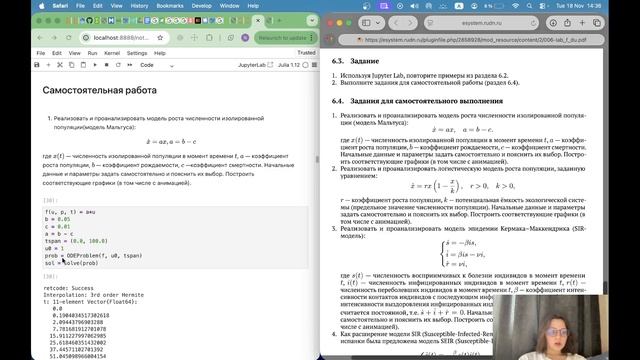Select the Safari tab with 006-lab PDF URL
The width and height of the screenshot is (640, 360).
[471, 40]
